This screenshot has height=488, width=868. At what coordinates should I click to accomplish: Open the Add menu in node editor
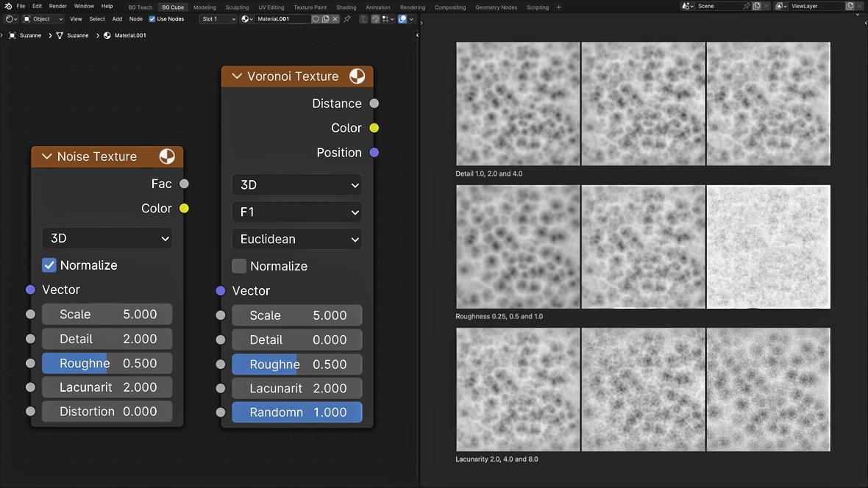click(x=117, y=19)
